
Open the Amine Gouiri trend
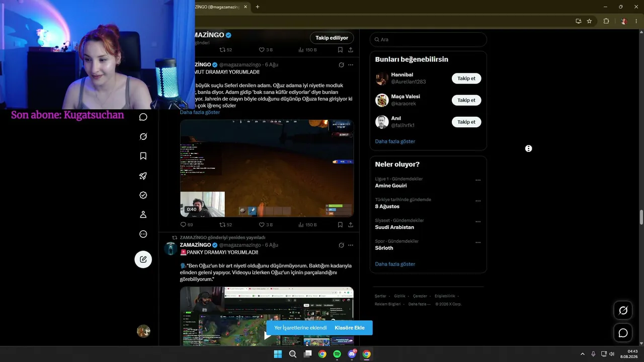[x=391, y=186]
